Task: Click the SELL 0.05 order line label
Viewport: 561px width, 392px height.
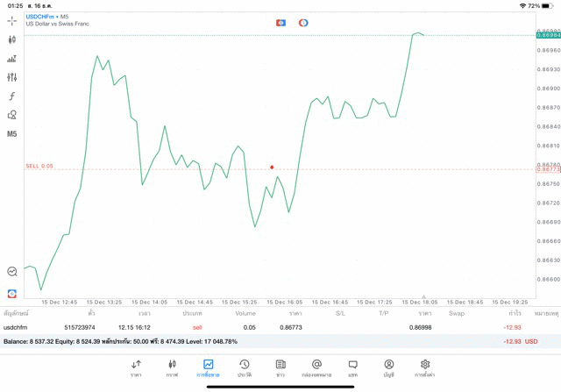Action: (39, 166)
